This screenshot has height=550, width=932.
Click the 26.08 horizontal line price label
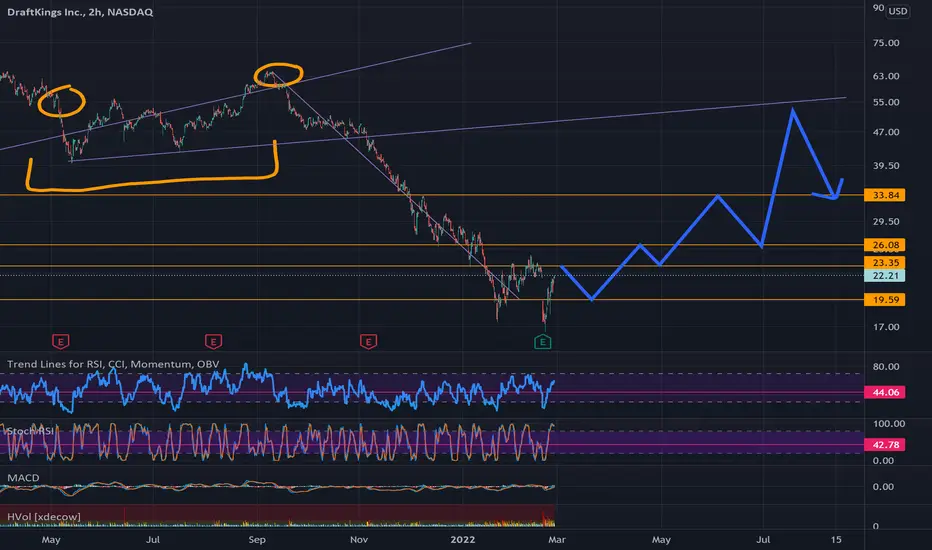pos(885,245)
